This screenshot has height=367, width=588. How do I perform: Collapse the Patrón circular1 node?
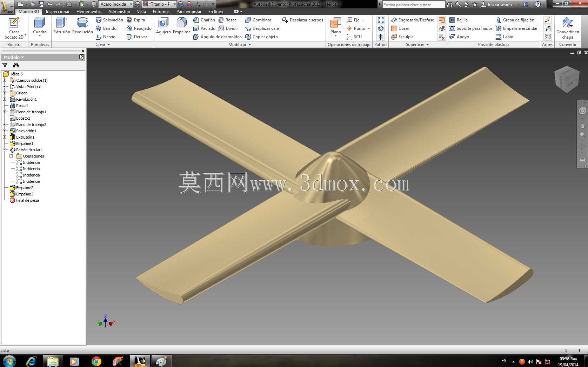(x=5, y=150)
